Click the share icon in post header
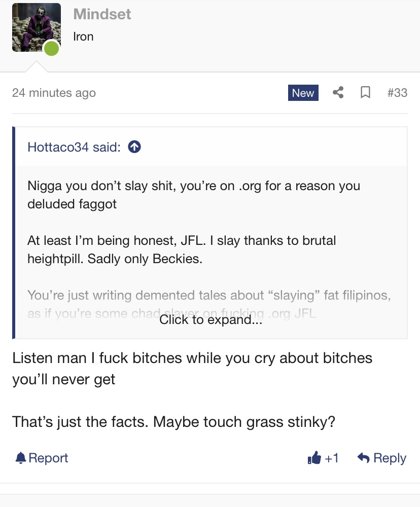 338,93
